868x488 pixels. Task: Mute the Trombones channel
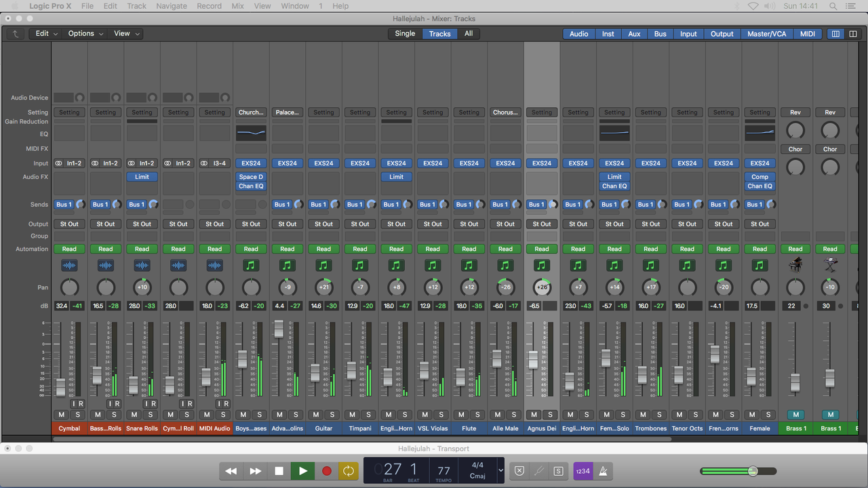(642, 415)
